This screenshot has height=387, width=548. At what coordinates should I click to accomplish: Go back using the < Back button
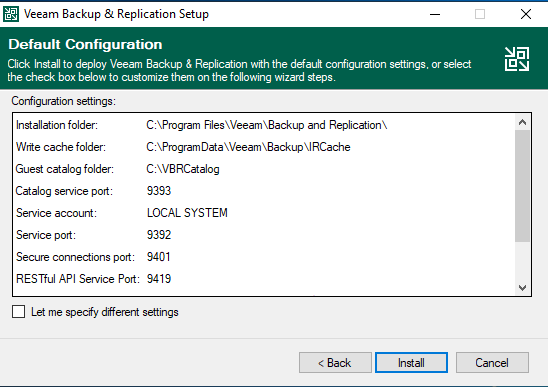(x=335, y=363)
